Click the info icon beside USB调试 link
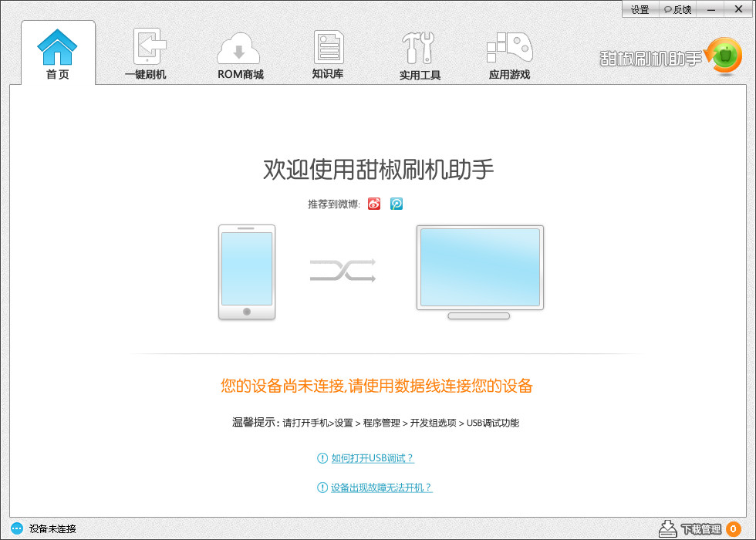The image size is (756, 540). (322, 458)
